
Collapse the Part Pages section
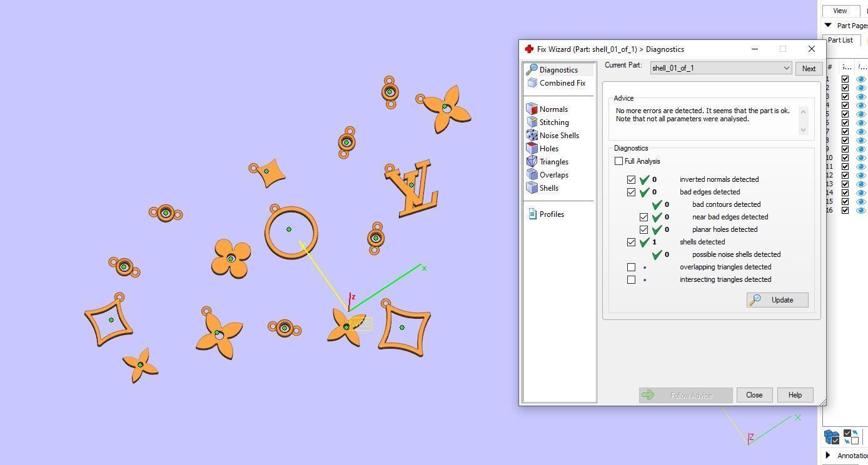click(x=828, y=26)
